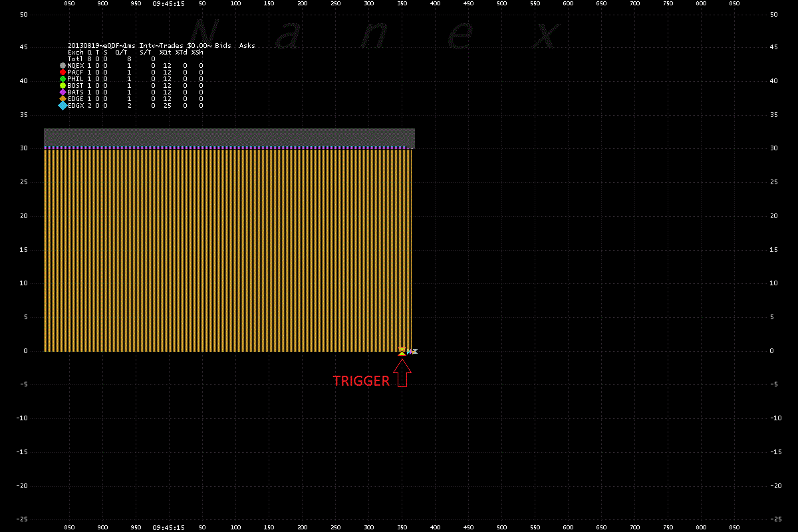Screen dimensions: 798x532
Task: Click the %Sh column header
Action: click(197, 52)
